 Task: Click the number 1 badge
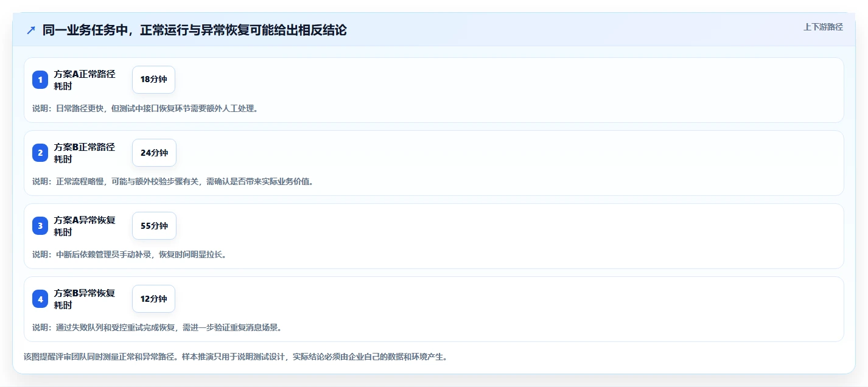coord(40,80)
